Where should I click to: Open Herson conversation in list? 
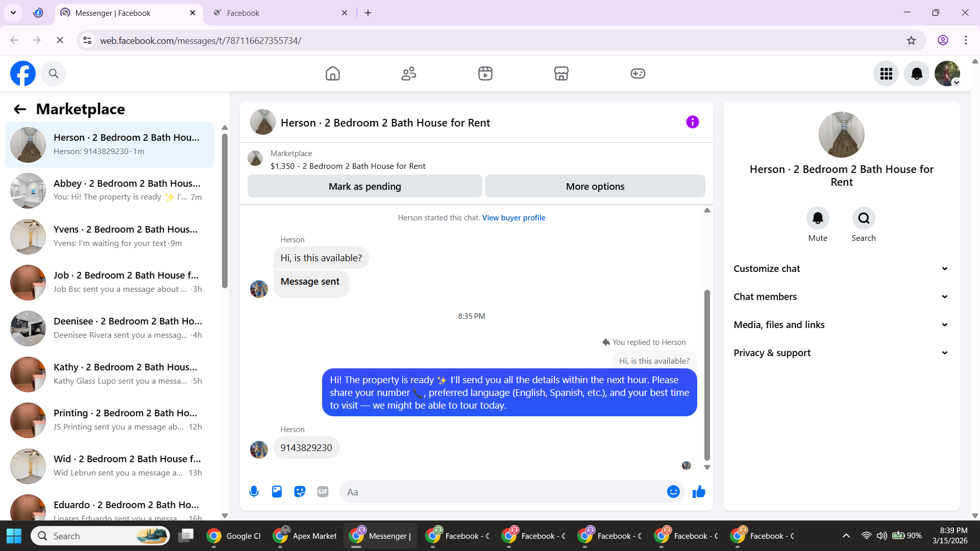[x=110, y=145]
